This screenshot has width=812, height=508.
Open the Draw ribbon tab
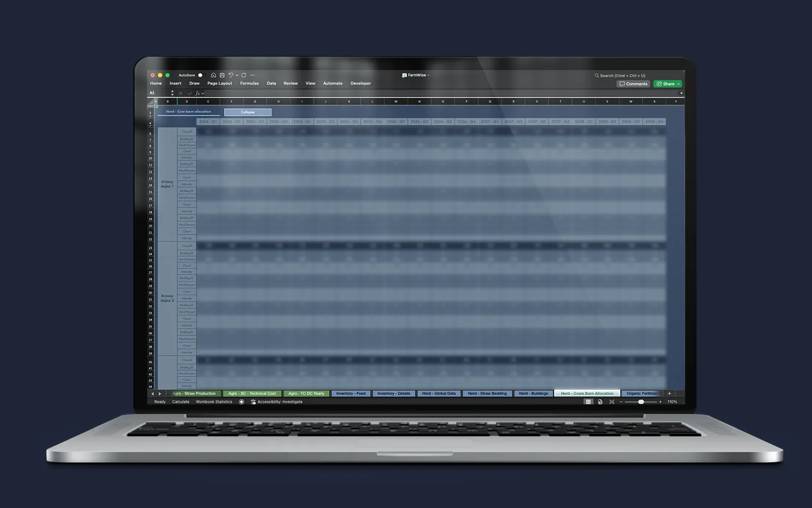[194, 83]
